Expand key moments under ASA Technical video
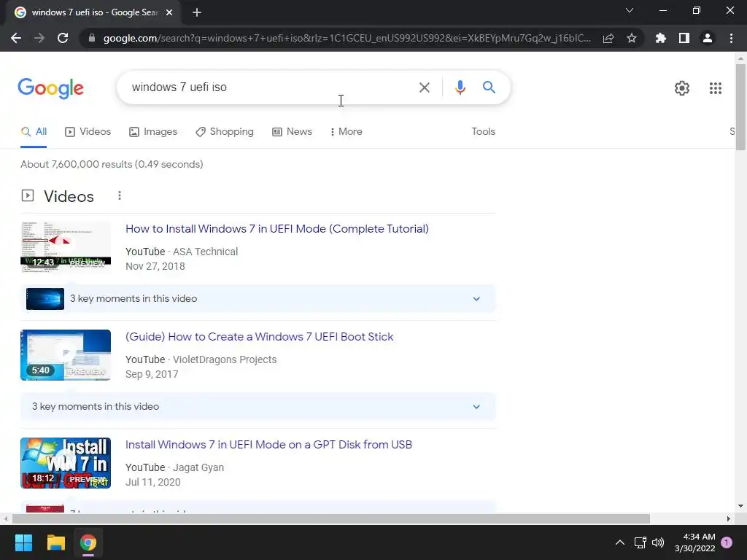The height and width of the screenshot is (560, 747). (x=476, y=299)
